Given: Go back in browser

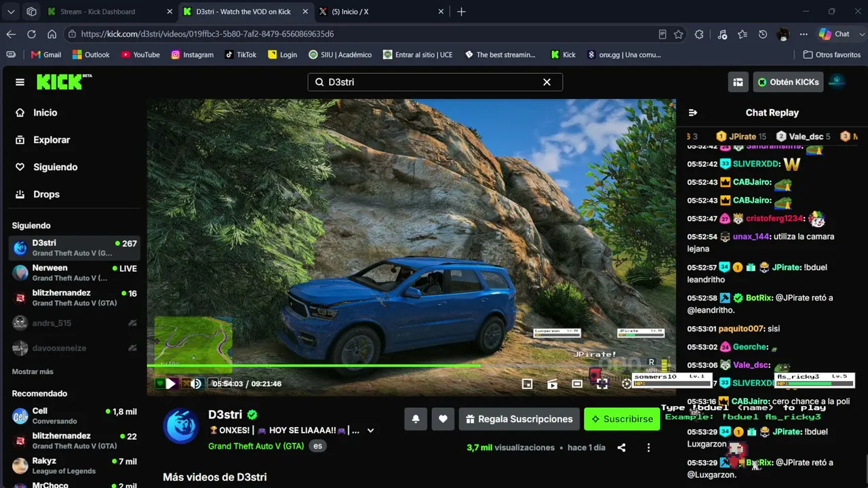Looking at the screenshot, I should [x=11, y=34].
